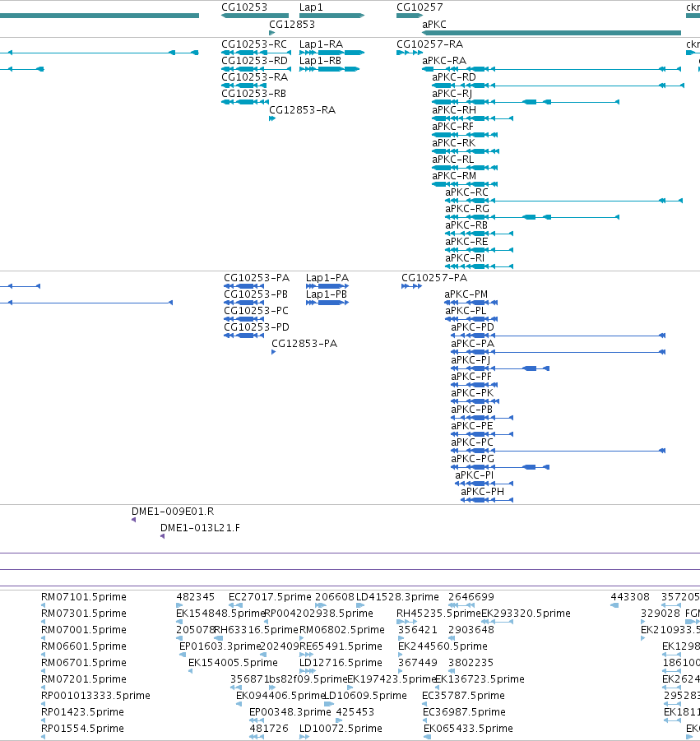Screen dimensions: 700x741
Task: Select the exon glyph beneath aPKC-RC label
Action: pyautogui.click(x=563, y=201)
